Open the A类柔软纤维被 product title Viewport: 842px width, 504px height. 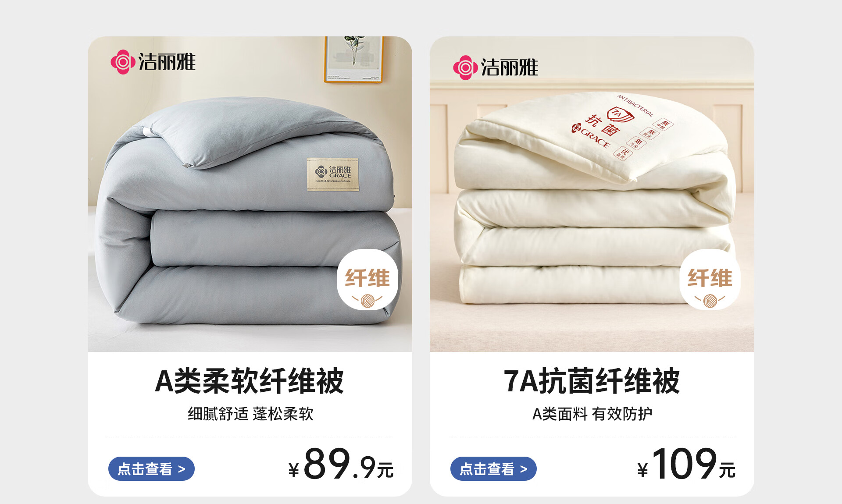tap(250, 381)
